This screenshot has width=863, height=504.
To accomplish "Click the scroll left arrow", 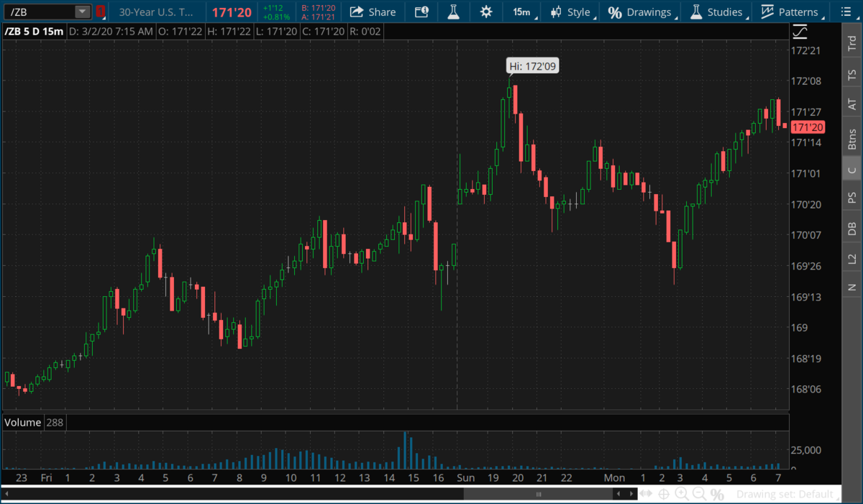I will click(x=617, y=494).
